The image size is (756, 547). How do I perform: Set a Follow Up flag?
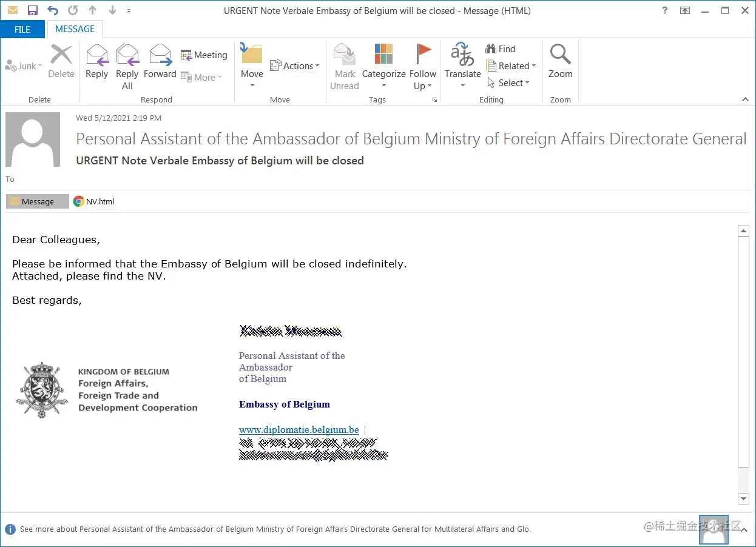click(423, 67)
